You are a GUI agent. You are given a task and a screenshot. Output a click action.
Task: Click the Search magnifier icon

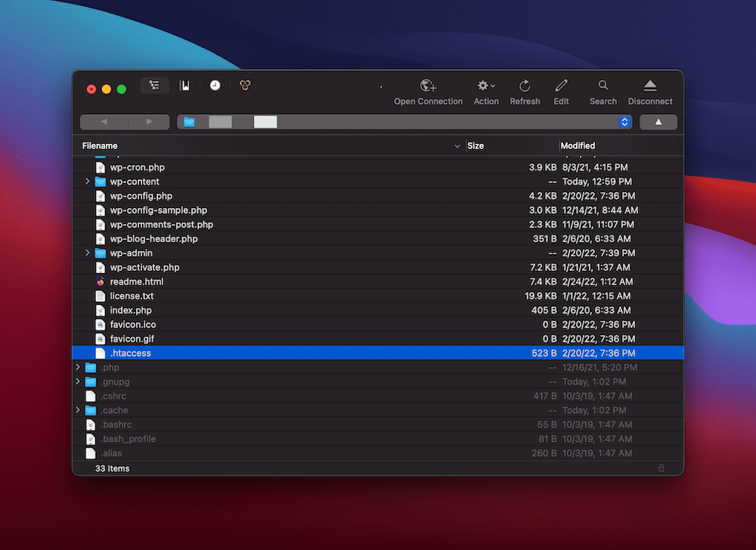(603, 86)
